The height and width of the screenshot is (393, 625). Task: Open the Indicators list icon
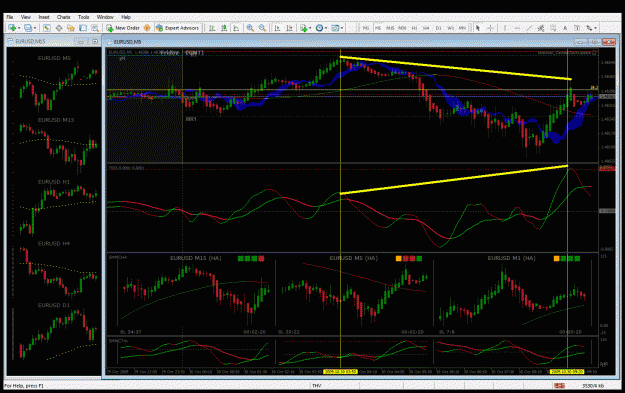click(304, 28)
